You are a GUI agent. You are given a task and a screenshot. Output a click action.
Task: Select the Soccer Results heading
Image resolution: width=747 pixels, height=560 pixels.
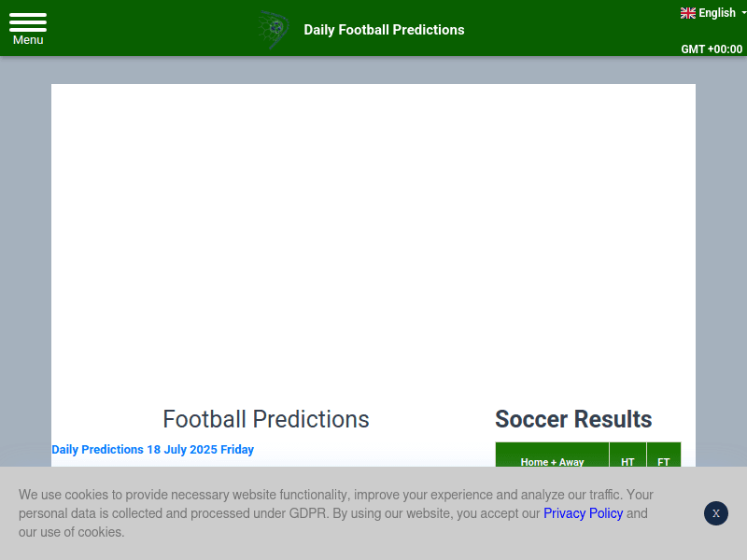[x=572, y=419]
